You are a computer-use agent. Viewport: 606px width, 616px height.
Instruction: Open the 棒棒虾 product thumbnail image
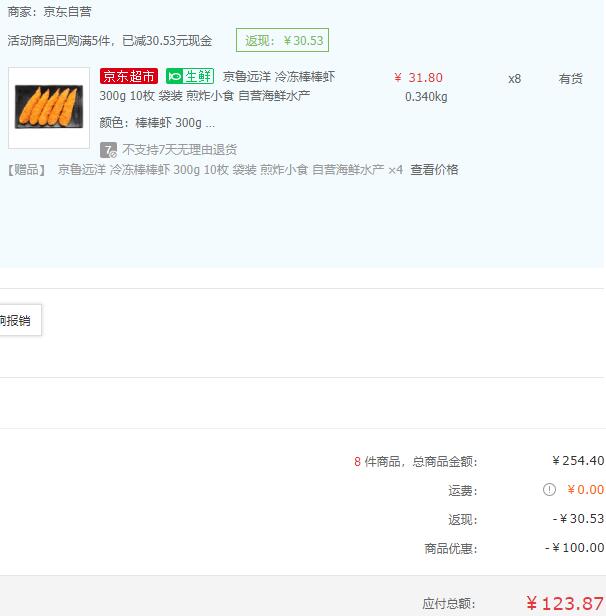49,108
